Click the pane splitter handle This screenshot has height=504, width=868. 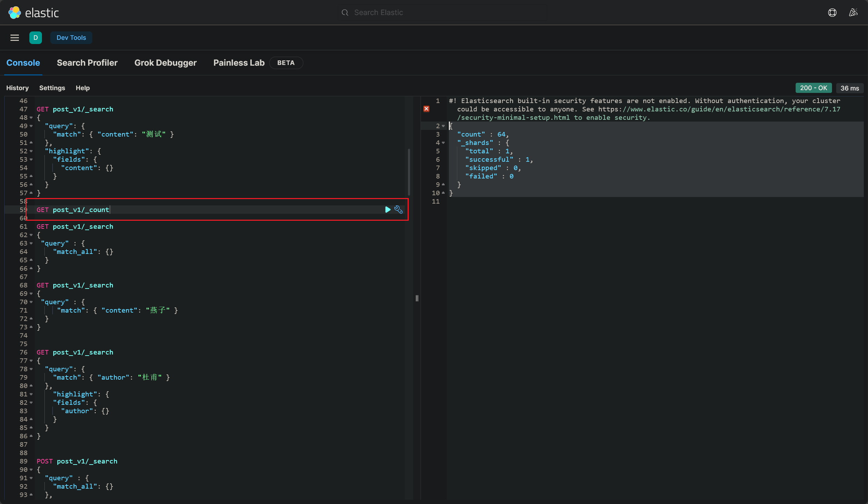pyautogui.click(x=417, y=298)
